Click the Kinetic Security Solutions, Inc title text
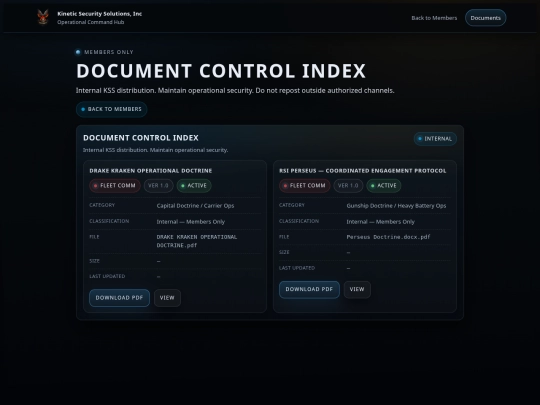Viewport: 540px width, 405px height. (x=100, y=14)
